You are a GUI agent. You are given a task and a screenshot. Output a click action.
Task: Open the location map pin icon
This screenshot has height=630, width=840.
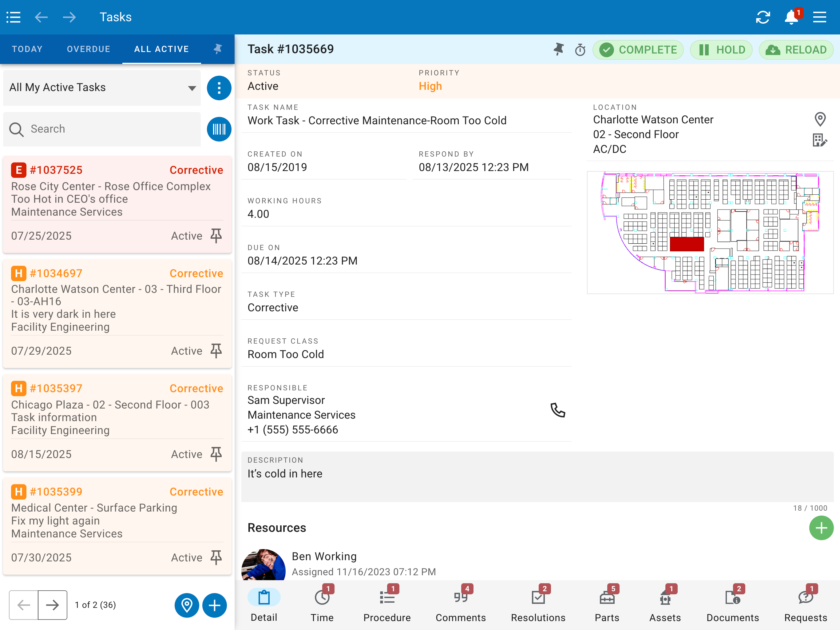click(x=820, y=119)
